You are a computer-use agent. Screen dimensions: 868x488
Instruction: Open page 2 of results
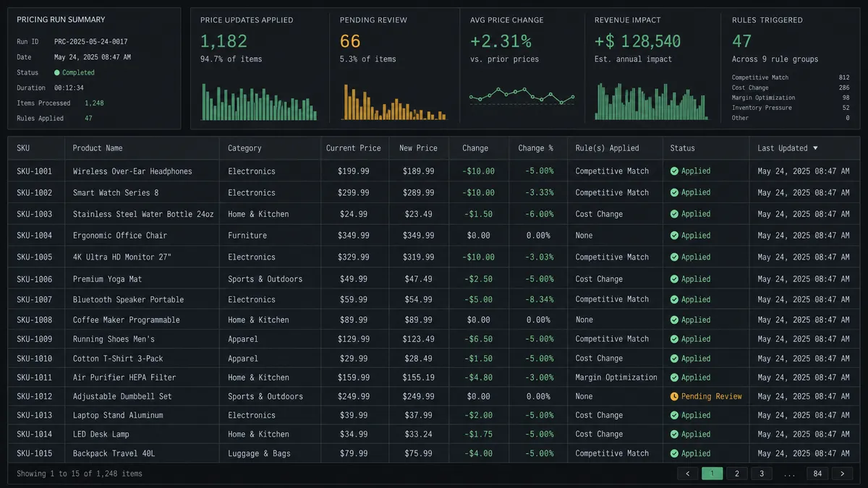click(x=736, y=474)
